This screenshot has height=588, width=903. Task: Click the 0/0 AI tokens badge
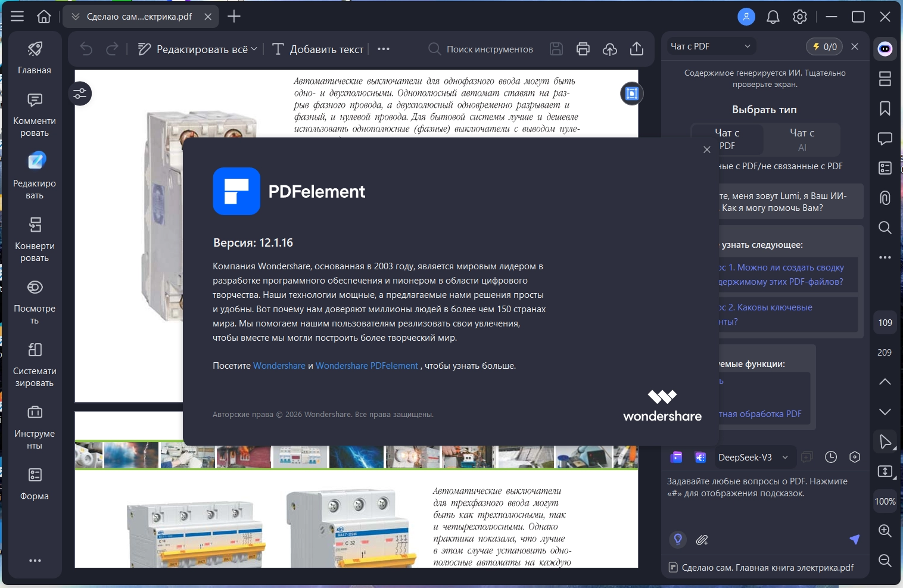pos(824,46)
